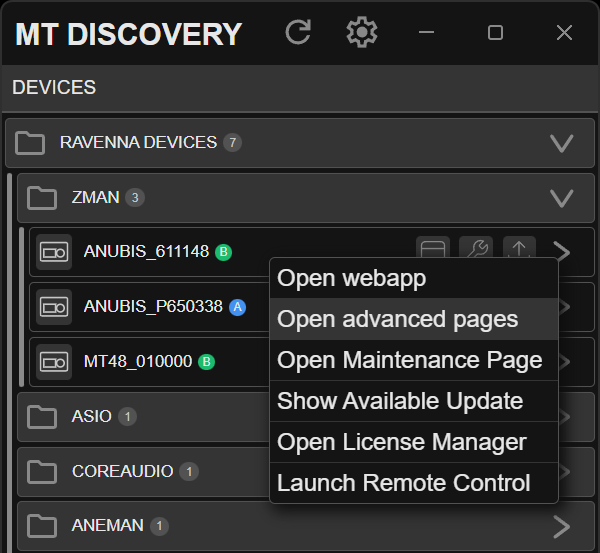Click the ANUBIS_P650338 device icon

click(x=54, y=307)
